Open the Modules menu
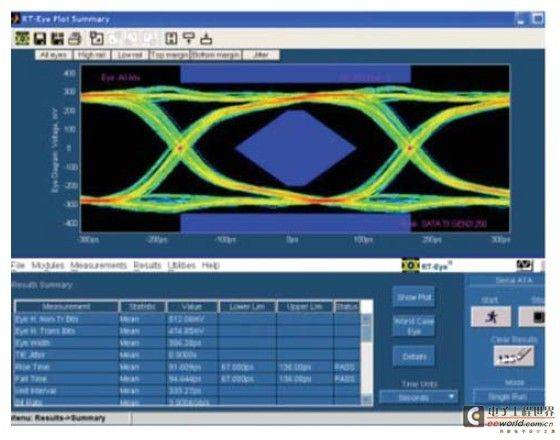Viewport: 560px width, 440px height. point(48,265)
